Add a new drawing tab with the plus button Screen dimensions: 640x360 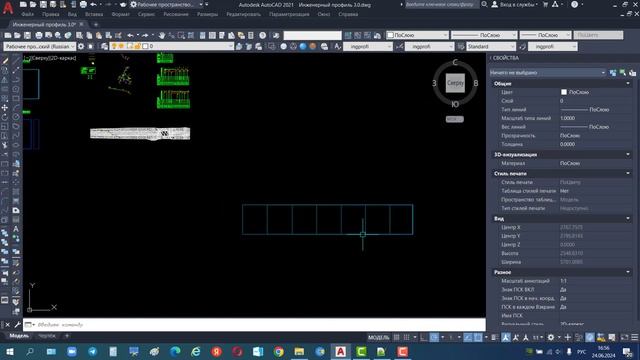point(96,25)
